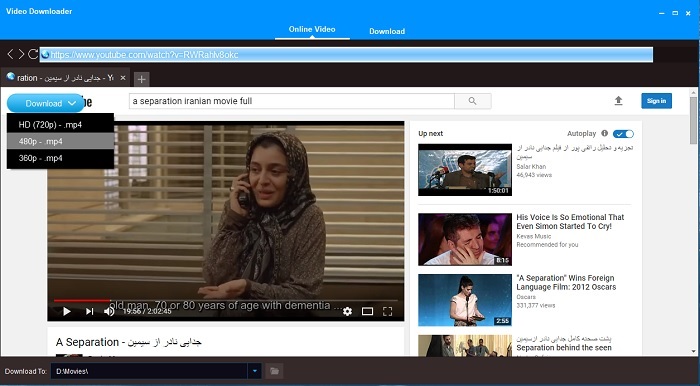Toggle the Autoplay switch off
700x386 pixels.
[x=623, y=133]
